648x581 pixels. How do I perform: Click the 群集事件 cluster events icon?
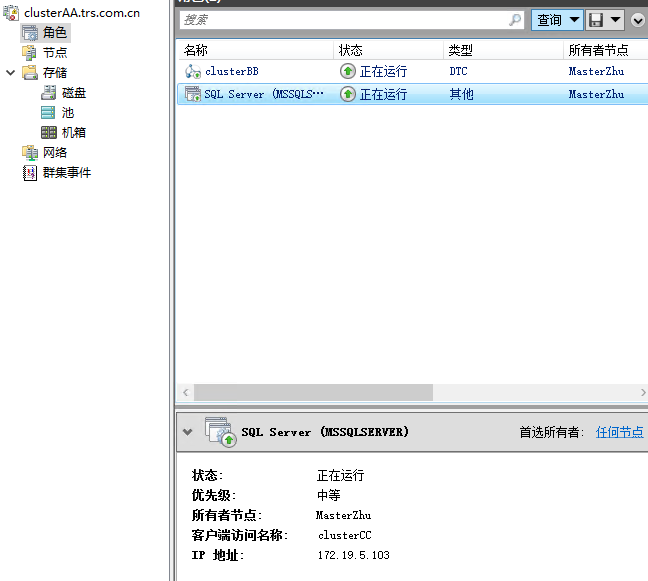(30, 173)
